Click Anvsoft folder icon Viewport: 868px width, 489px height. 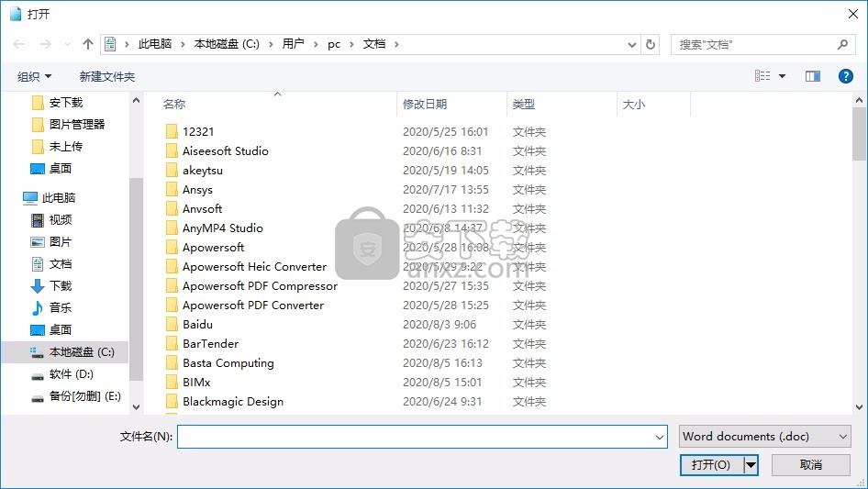(172, 209)
